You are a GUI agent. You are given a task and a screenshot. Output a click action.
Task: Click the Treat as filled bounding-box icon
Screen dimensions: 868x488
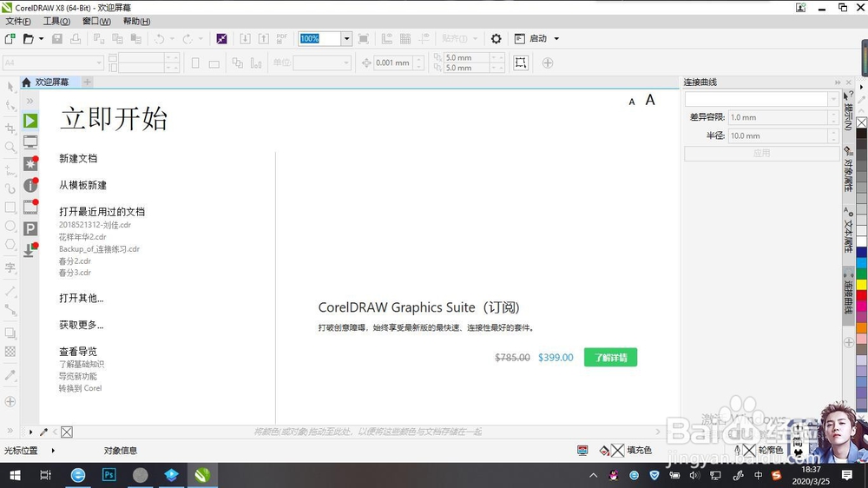[520, 63]
